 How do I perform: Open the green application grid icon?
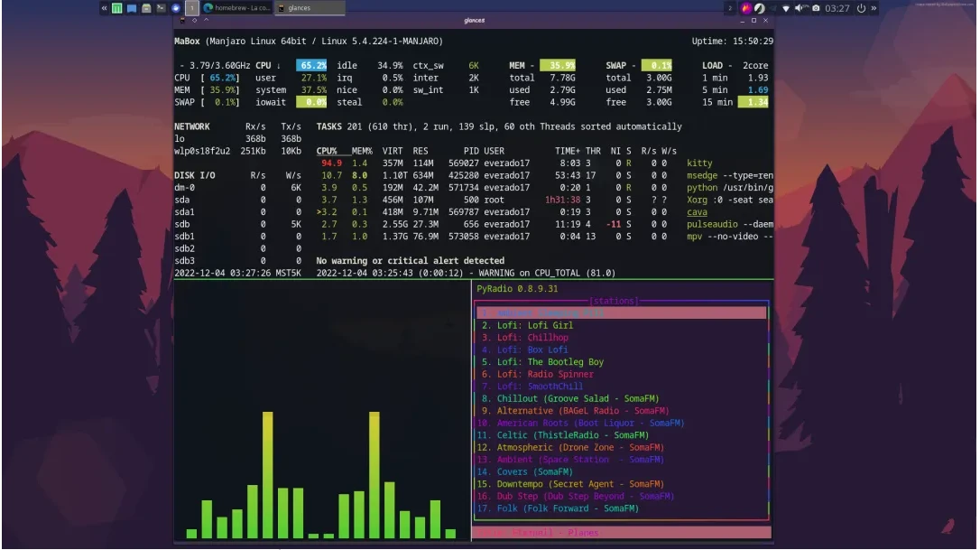pyautogui.click(x=116, y=7)
